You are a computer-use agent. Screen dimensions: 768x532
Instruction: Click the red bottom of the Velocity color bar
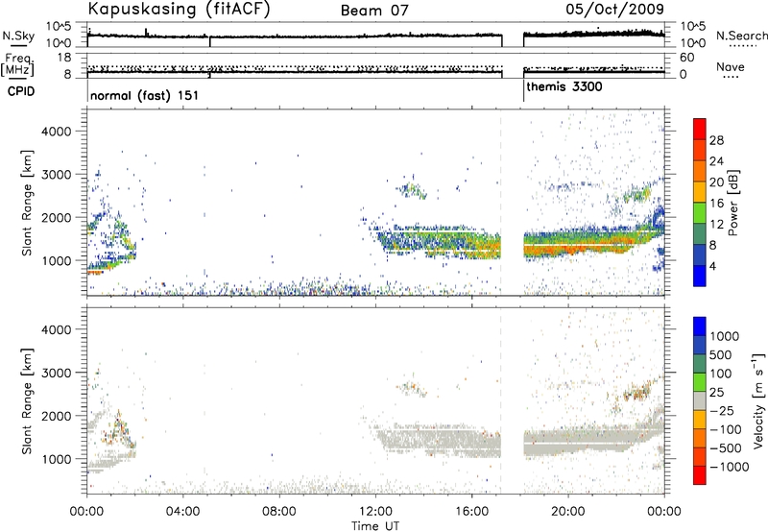click(x=700, y=475)
